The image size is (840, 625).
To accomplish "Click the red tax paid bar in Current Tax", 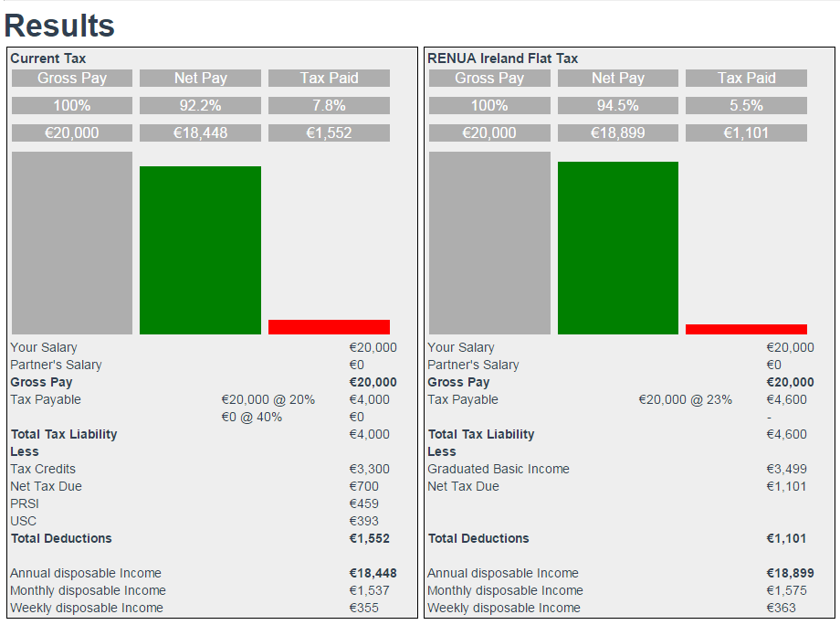I will click(x=329, y=327).
